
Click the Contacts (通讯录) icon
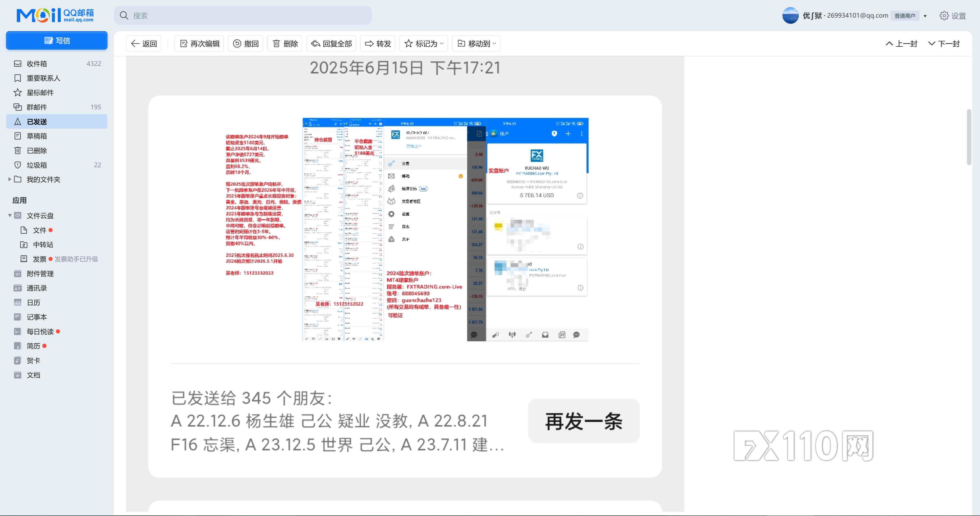(18, 288)
